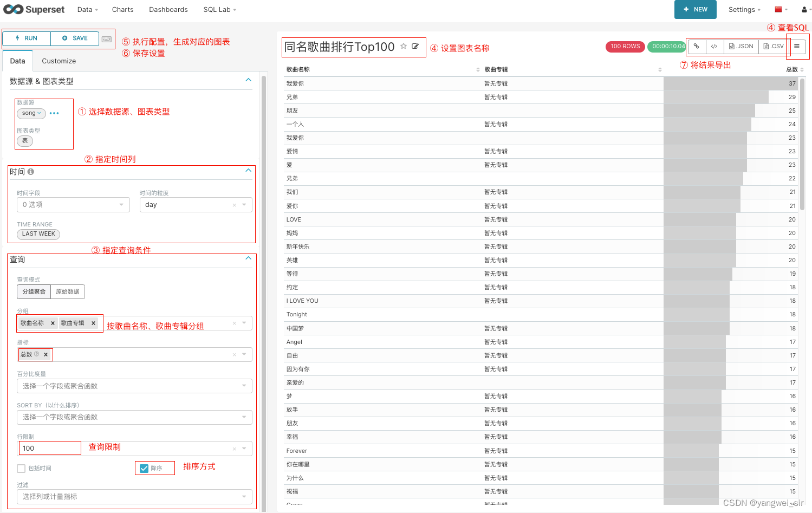Remove 歌曲专辑 from grouping

pos(94,323)
